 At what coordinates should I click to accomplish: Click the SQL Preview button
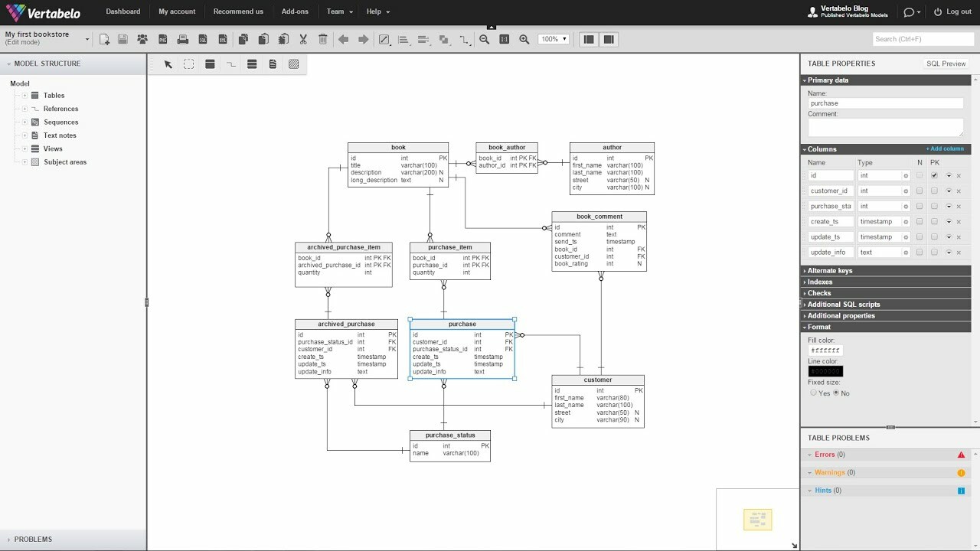point(946,64)
